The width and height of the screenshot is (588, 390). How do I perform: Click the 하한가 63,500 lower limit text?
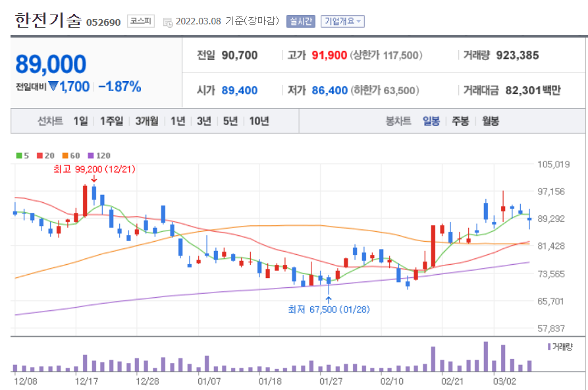pyautogui.click(x=385, y=90)
